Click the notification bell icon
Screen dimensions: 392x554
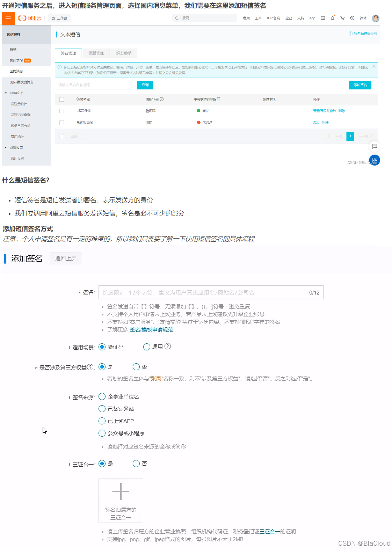pos(333,18)
